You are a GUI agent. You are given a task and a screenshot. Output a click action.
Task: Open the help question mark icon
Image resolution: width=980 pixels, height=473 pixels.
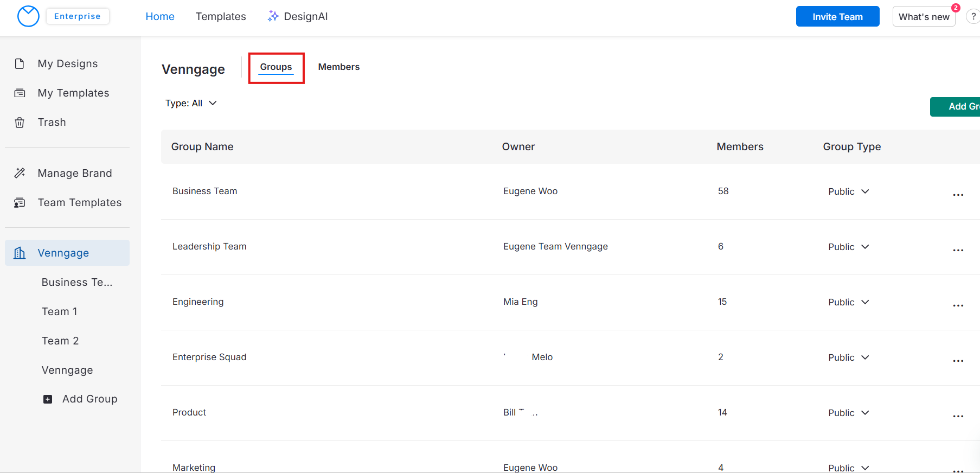click(973, 16)
